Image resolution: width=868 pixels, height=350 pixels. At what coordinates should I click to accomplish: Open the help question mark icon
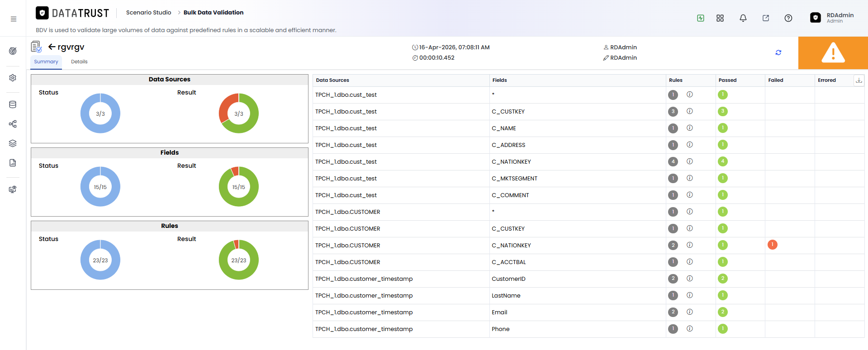(788, 18)
